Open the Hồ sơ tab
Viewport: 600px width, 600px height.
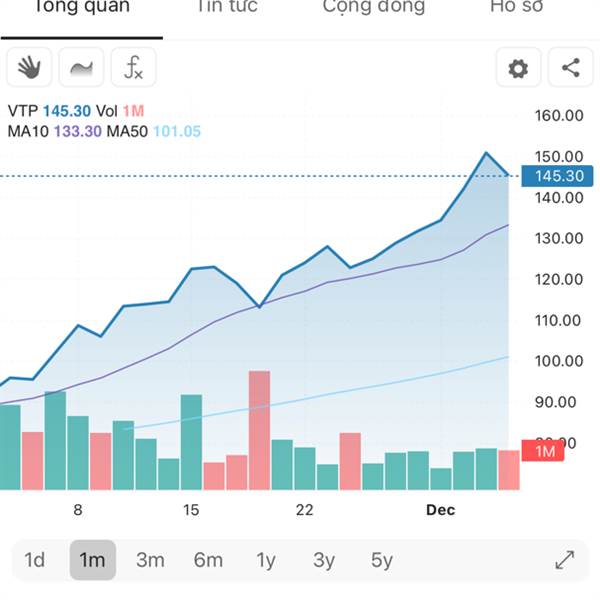click(516, 8)
